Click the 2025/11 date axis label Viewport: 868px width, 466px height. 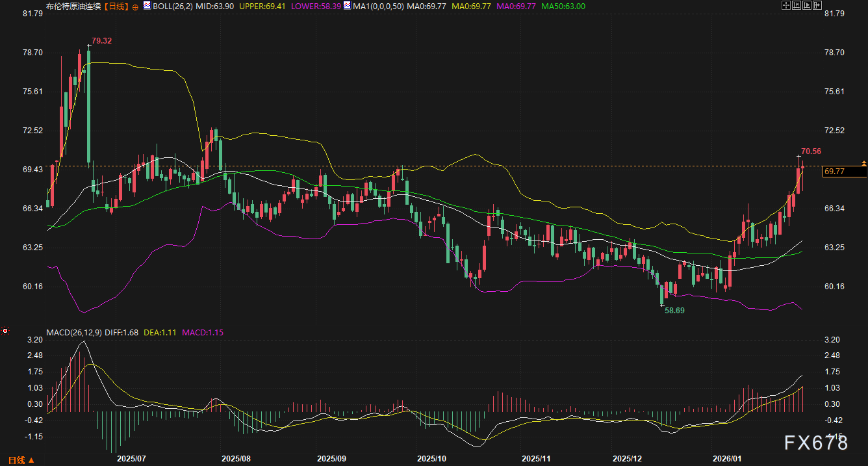click(536, 459)
